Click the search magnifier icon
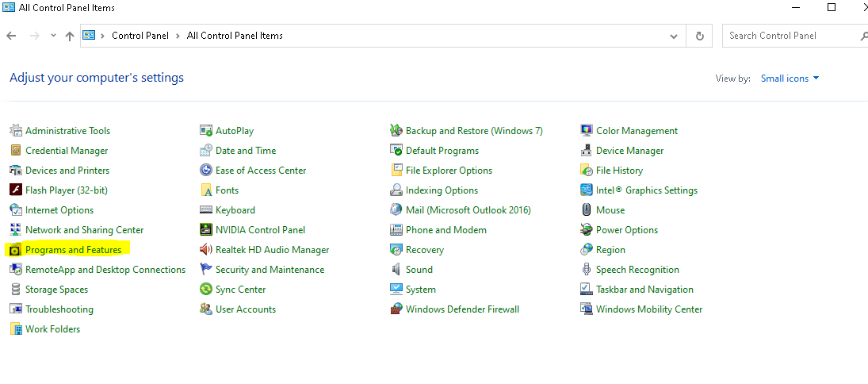 tap(863, 36)
